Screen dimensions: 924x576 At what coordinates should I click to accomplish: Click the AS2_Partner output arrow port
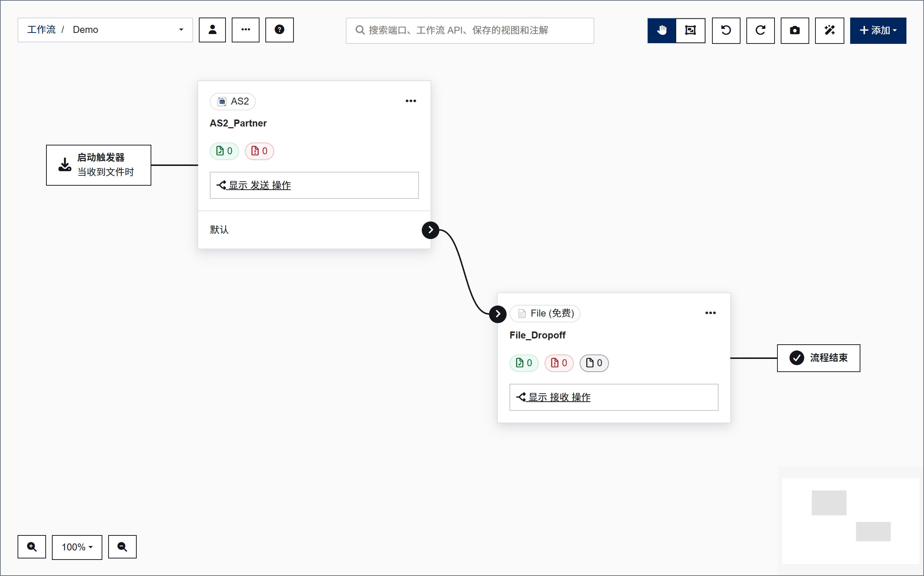click(431, 230)
